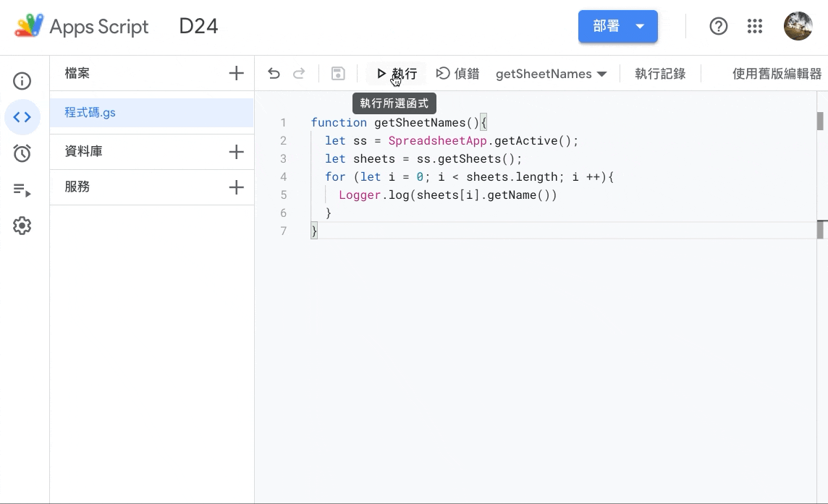
Task: Run the selected function with 執行
Action: [x=397, y=74]
